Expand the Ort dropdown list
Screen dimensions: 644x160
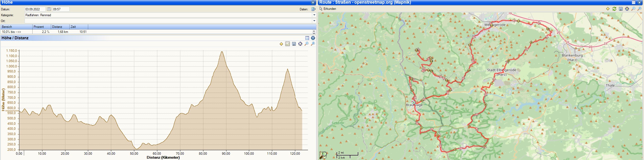314,21
